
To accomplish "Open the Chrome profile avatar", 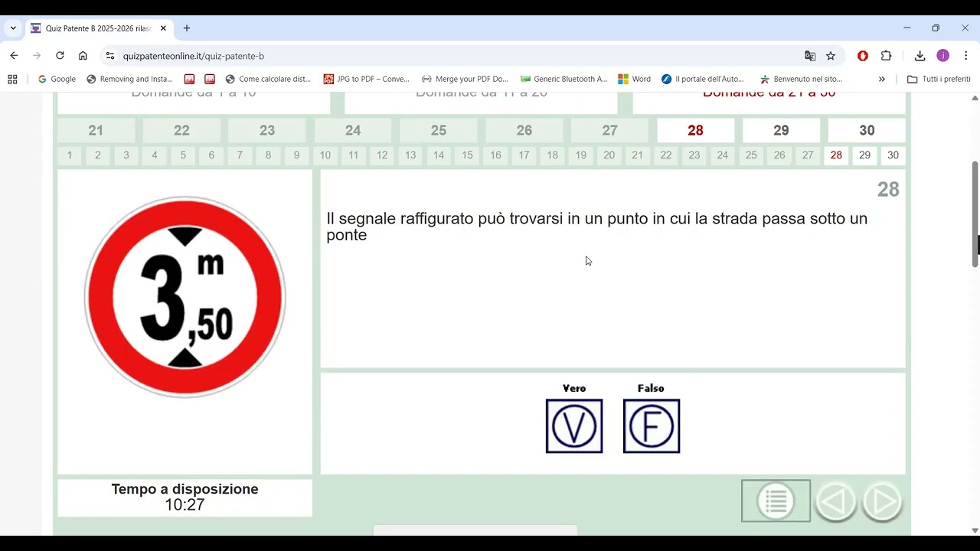I will coord(943,56).
